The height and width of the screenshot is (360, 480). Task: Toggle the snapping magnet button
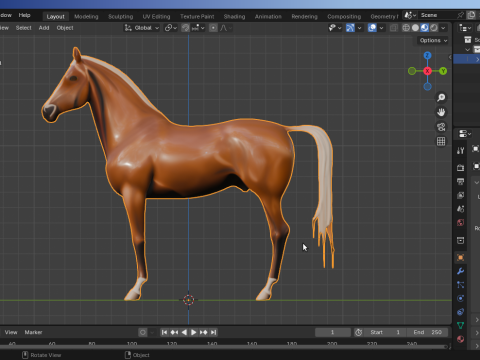coord(185,28)
